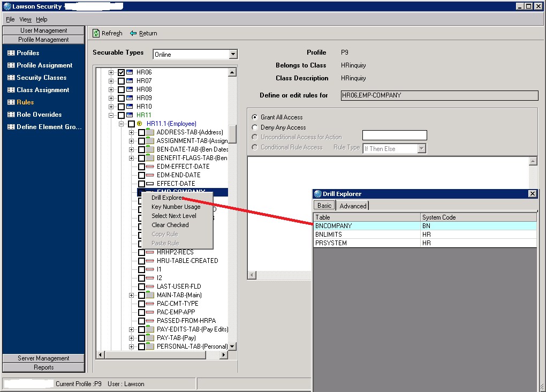The width and height of the screenshot is (546, 392).
Task: Open the Profiles grid icon in sidebar
Action: [11, 53]
